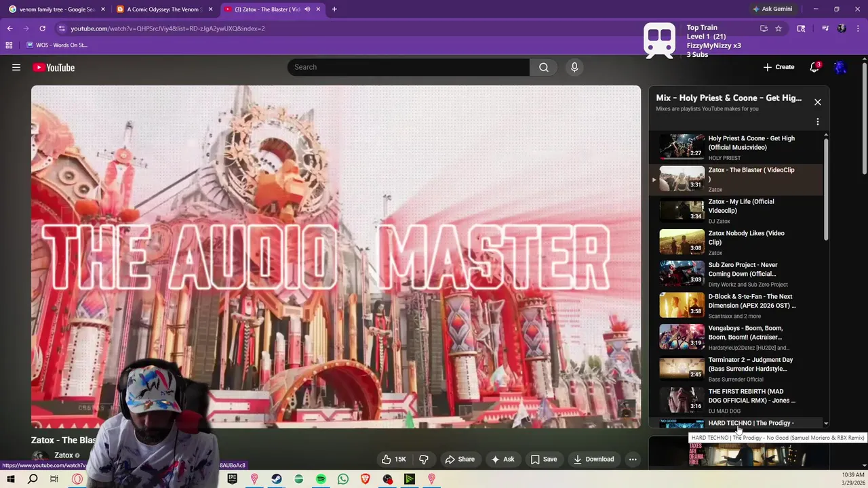Dislike the video with thumbs down
This screenshot has height=488, width=868.
click(x=424, y=459)
